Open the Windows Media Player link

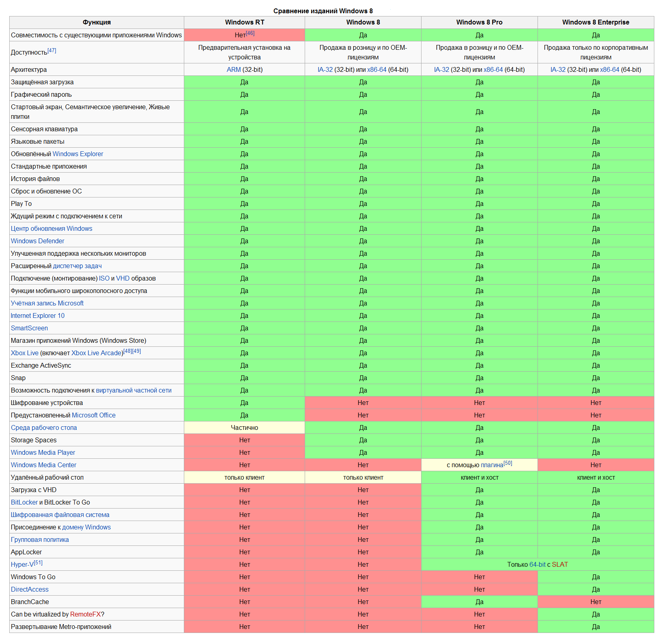43,452
